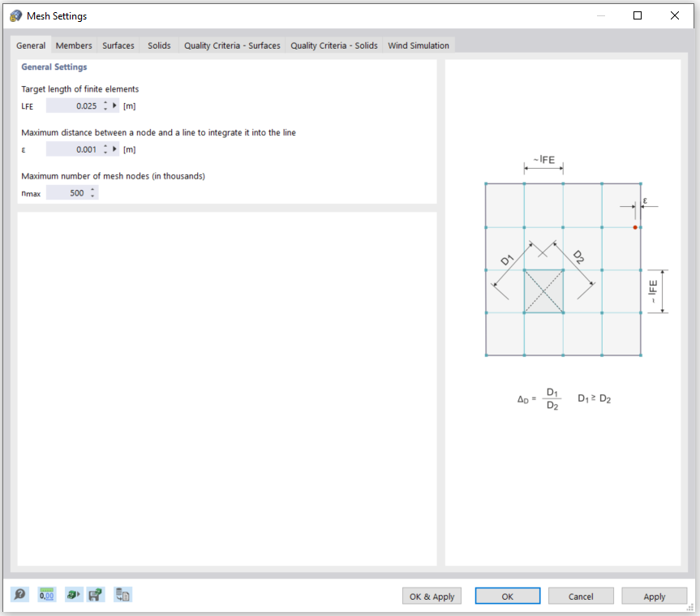Click the database copy settings icon

pos(122,595)
